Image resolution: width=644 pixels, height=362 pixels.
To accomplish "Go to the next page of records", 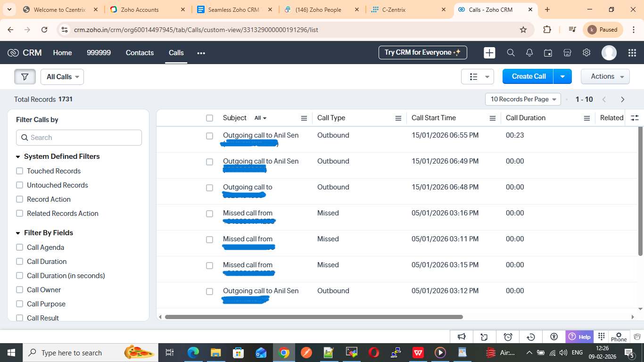I will coord(622,99).
